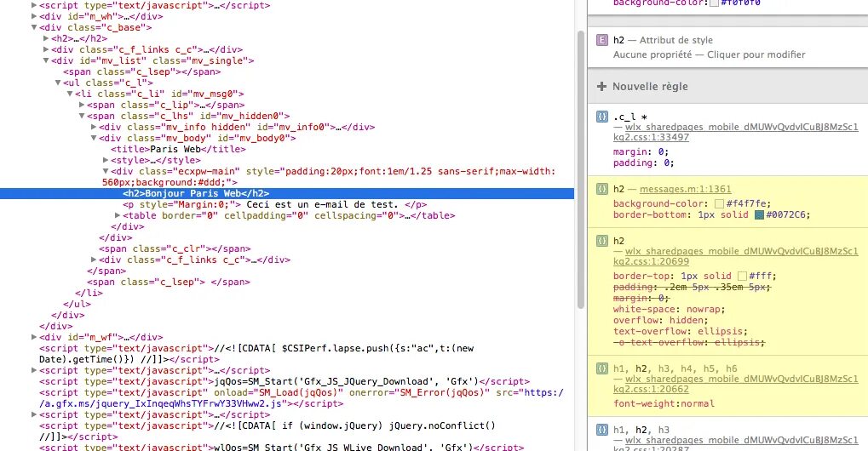Click the rule icon beside h2 border-top rule
The height and width of the screenshot is (451, 868).
(x=601, y=241)
